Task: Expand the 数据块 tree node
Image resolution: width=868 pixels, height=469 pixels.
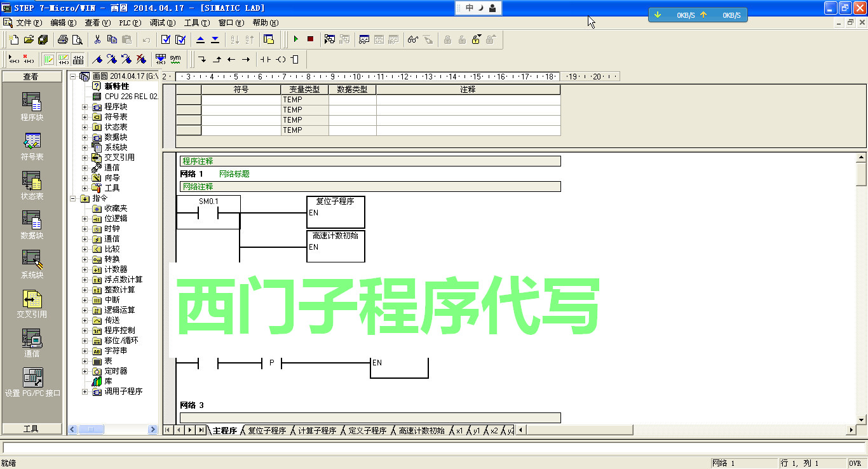Action: [x=85, y=137]
